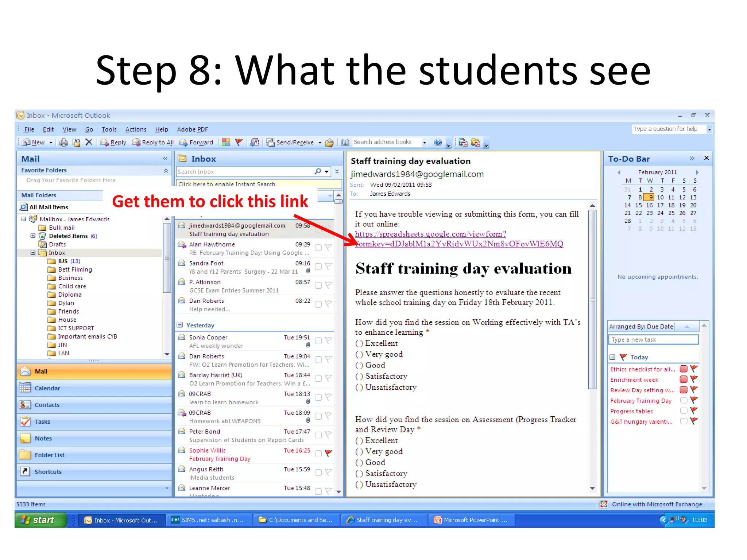The height and width of the screenshot is (560, 747).
Task: Tick February Training Day task checkbox
Action: point(684,400)
